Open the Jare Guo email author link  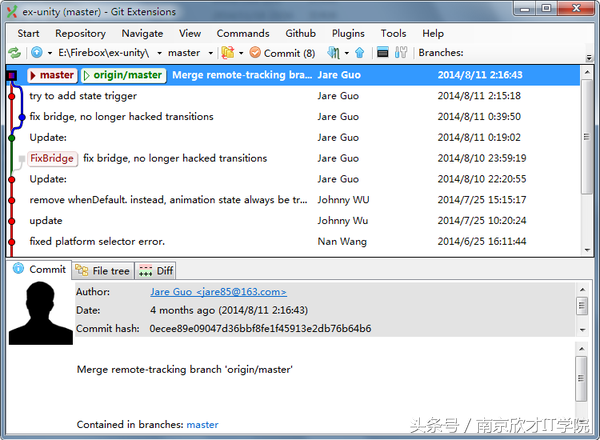tap(218, 292)
